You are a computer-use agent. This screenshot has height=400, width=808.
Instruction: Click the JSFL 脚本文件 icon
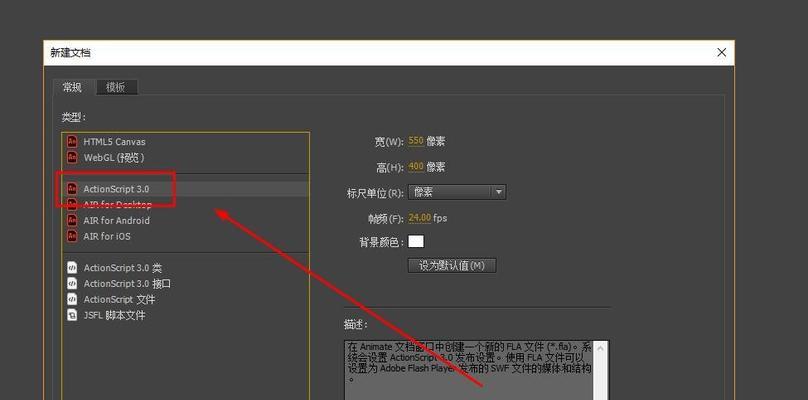(x=72, y=315)
